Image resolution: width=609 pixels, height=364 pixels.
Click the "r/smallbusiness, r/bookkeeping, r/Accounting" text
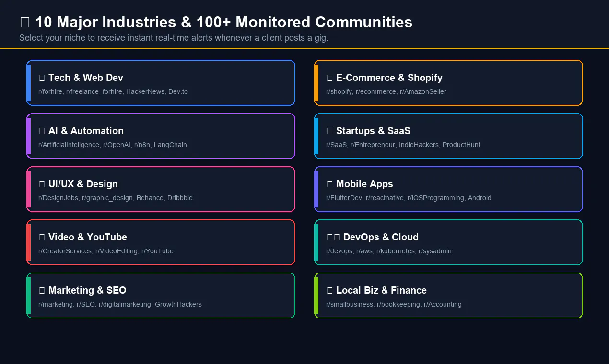tap(394, 304)
